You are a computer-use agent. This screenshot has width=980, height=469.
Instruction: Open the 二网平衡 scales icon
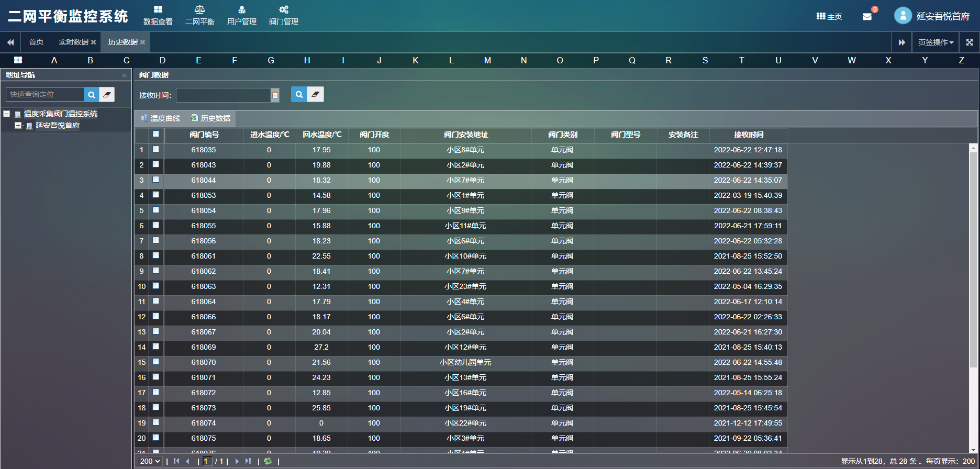click(x=199, y=9)
